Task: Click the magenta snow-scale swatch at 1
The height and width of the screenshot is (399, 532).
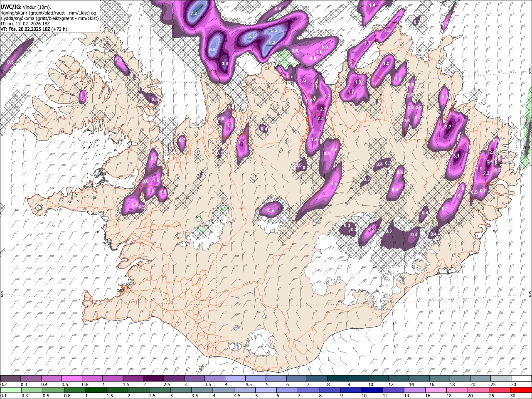Action: (x=112, y=378)
